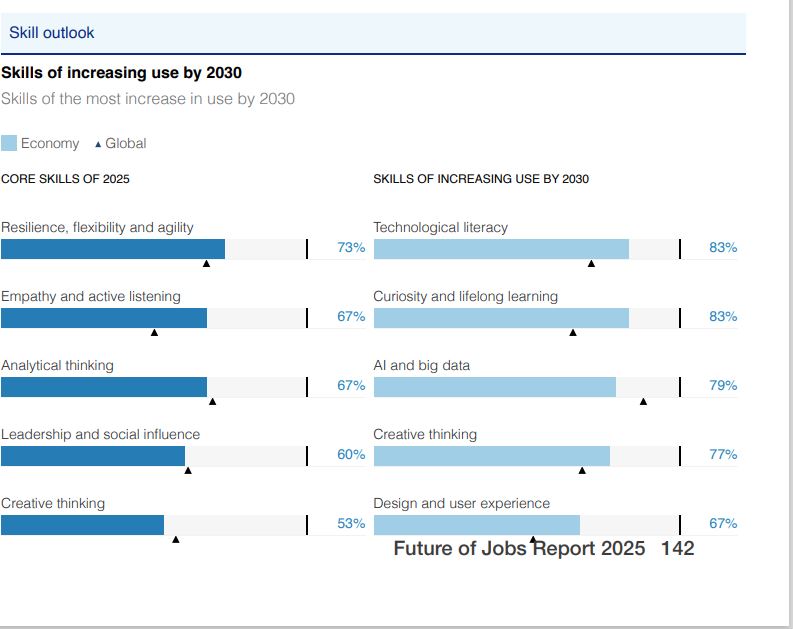Click the Global triangle marker under AI and big data bar

pos(643,401)
